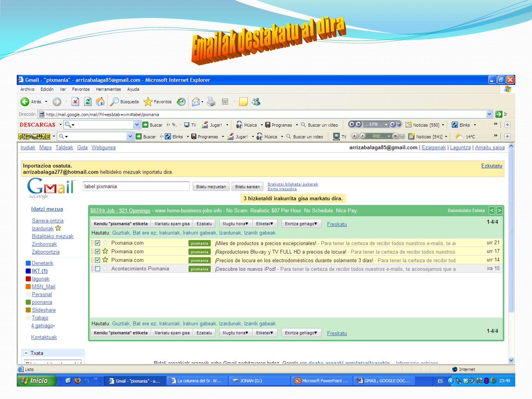Expand the address bar dropdown arrow
532x399 pixels.
[x=490, y=114]
